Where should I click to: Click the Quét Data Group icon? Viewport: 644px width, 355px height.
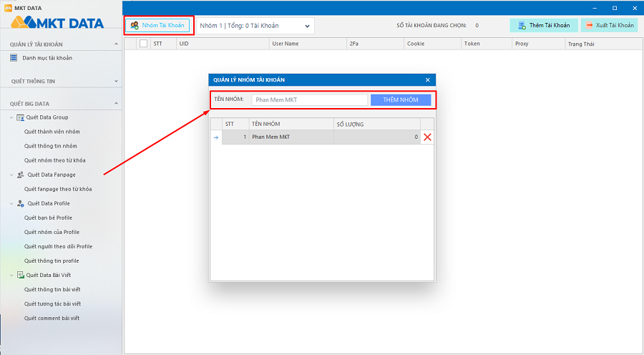(21, 117)
